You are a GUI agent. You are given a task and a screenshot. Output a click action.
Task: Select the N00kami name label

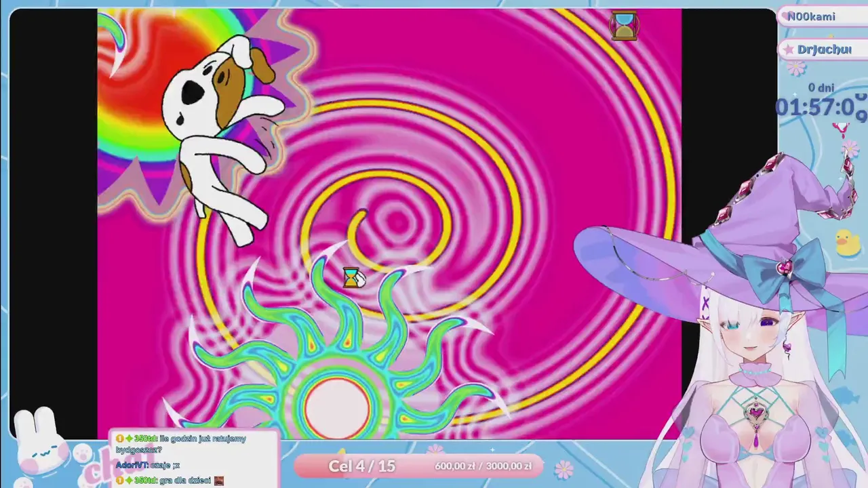pyautogui.click(x=811, y=17)
